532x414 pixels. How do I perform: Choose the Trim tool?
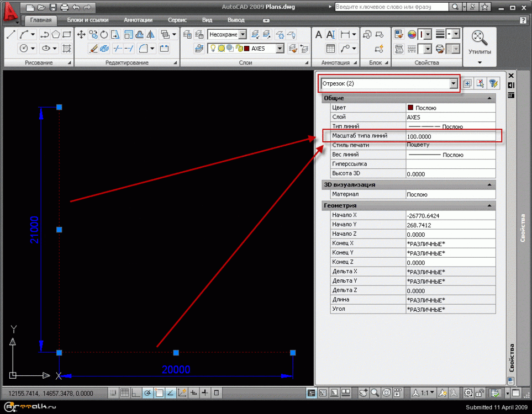(x=117, y=49)
